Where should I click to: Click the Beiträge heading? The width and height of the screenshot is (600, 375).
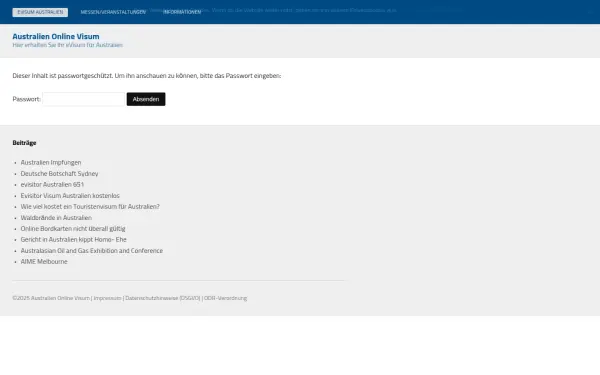click(24, 143)
